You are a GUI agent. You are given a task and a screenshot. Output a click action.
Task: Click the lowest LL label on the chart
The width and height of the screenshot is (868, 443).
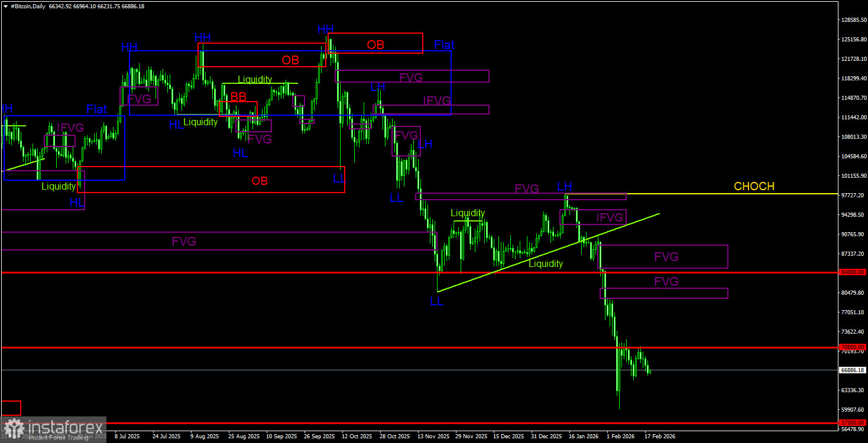click(x=436, y=302)
